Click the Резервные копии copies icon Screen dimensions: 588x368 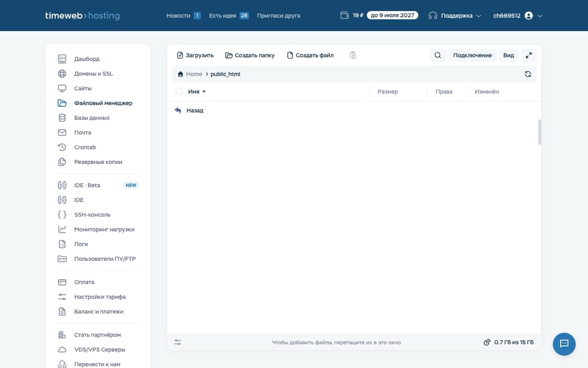click(62, 162)
